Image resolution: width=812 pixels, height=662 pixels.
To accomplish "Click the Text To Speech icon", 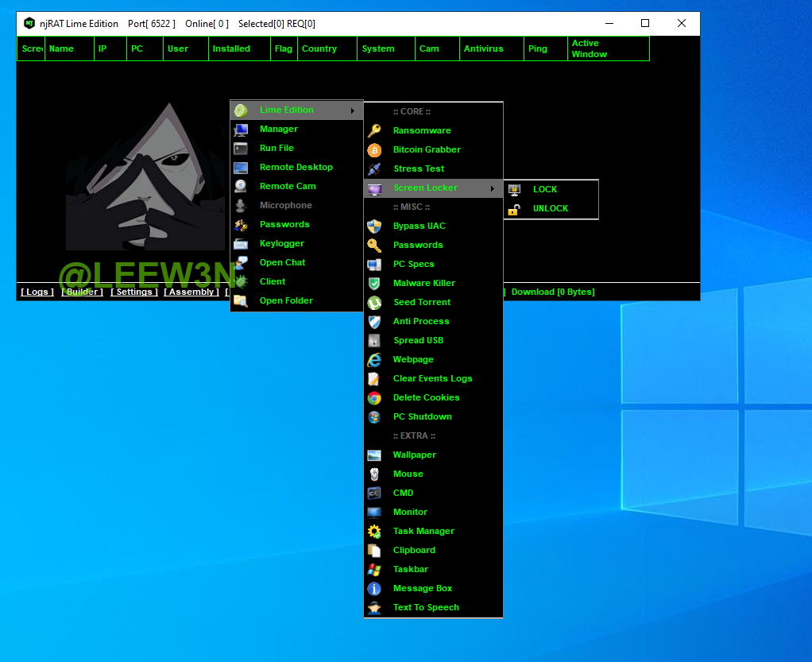I will 374,607.
